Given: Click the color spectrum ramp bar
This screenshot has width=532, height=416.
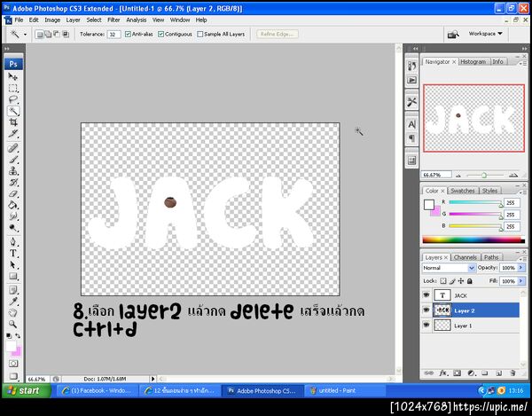Looking at the screenshot, I should (x=473, y=239).
